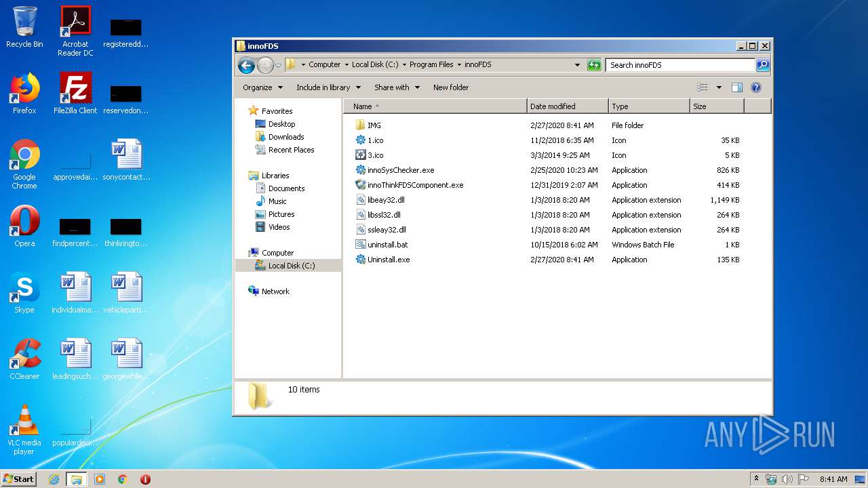The image size is (868, 488).
Task: Select innoSysChecker.exe application icon
Action: pos(360,170)
